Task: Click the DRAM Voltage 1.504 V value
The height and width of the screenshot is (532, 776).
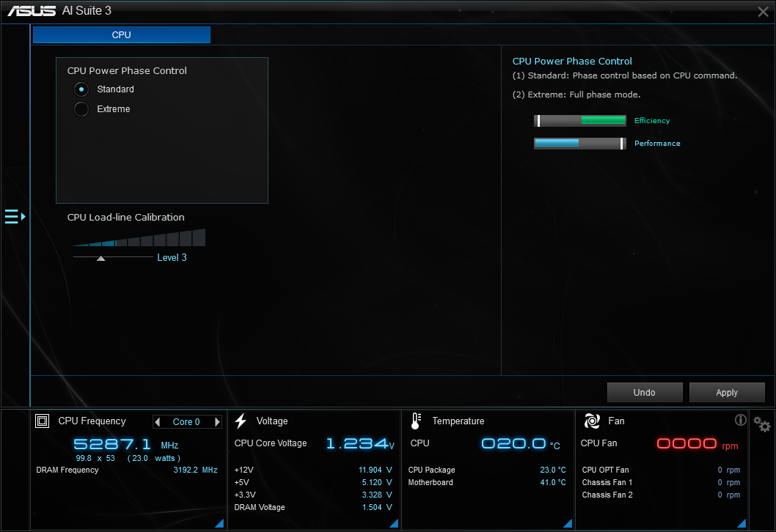Action: click(x=376, y=507)
